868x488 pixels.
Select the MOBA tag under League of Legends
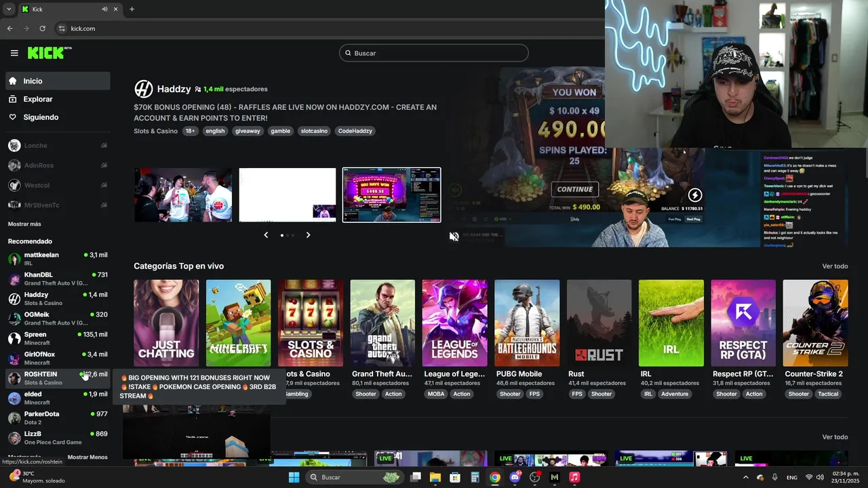coord(436,394)
